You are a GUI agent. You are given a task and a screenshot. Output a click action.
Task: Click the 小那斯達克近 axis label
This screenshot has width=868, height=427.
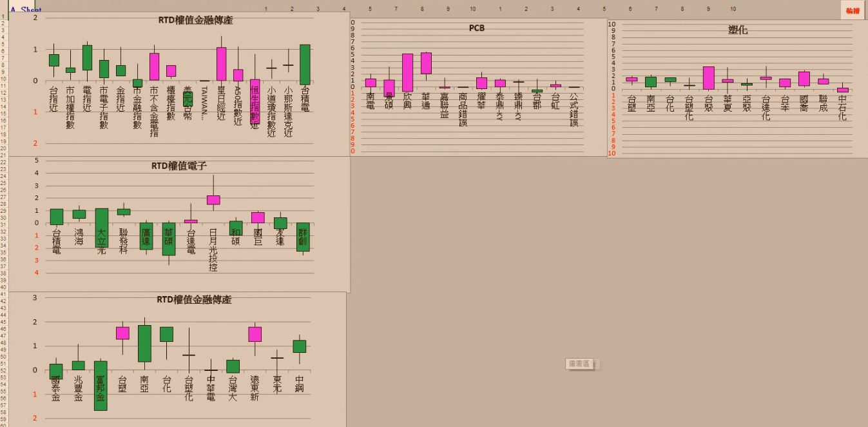[288, 112]
